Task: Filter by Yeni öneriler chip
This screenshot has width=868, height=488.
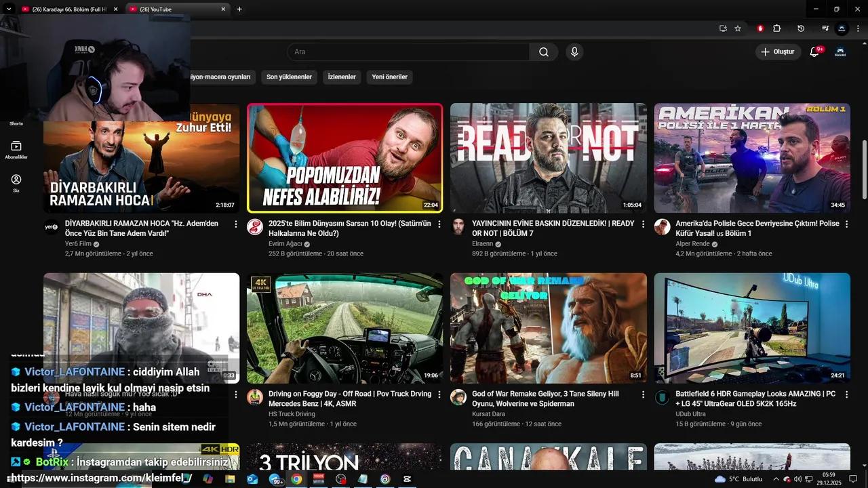Action: tap(389, 77)
